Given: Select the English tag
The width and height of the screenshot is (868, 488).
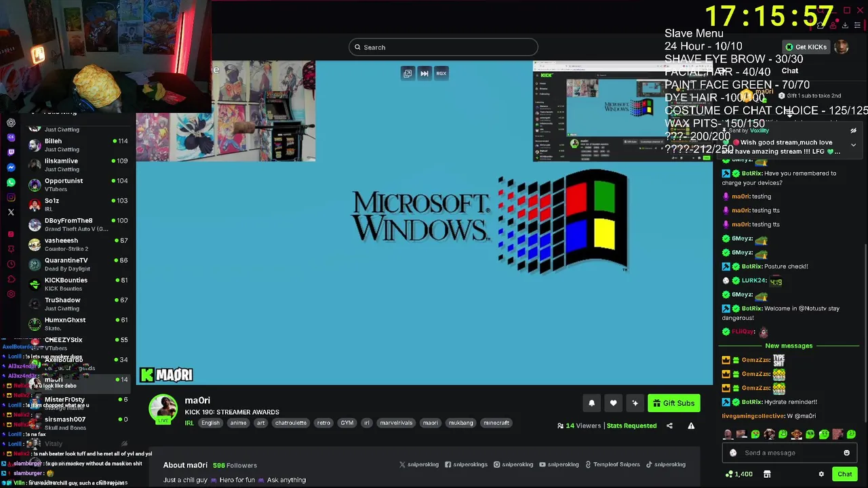Looking at the screenshot, I should coord(210,423).
